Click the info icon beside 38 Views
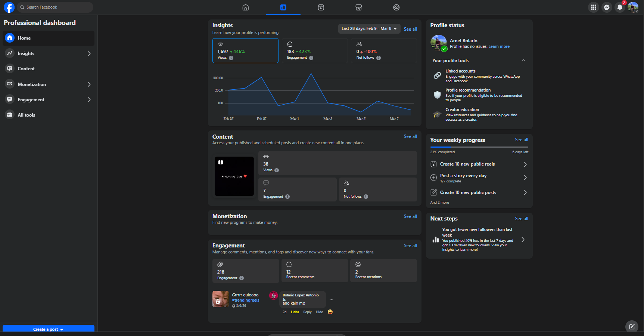Image resolution: width=644 pixels, height=336 pixels. pyautogui.click(x=277, y=170)
